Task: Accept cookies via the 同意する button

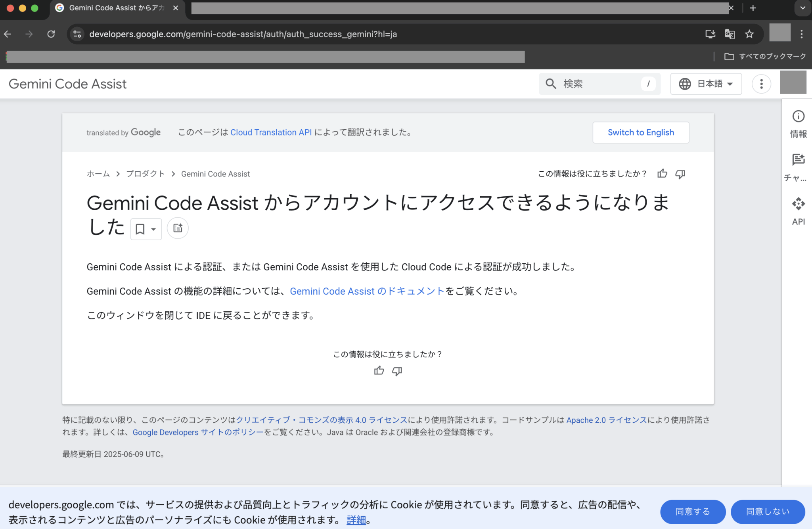Action: point(692,512)
